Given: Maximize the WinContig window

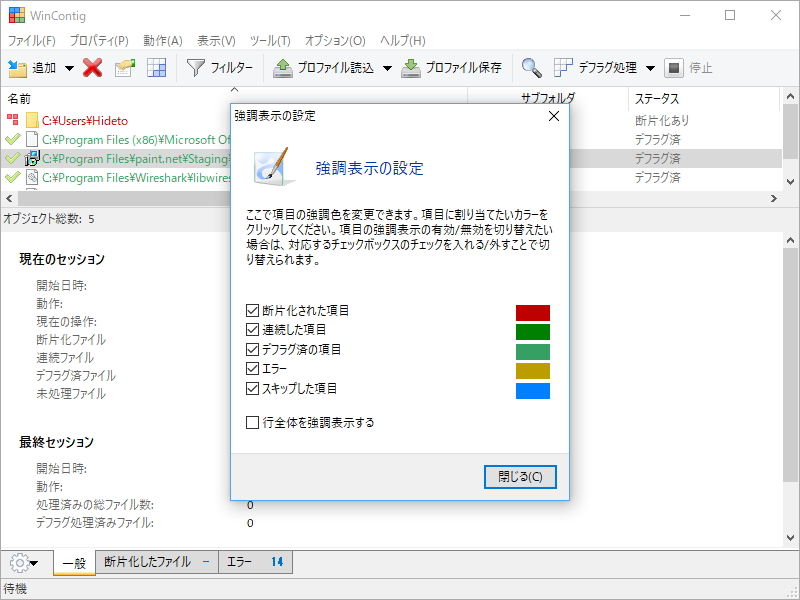Looking at the screenshot, I should click(730, 15).
